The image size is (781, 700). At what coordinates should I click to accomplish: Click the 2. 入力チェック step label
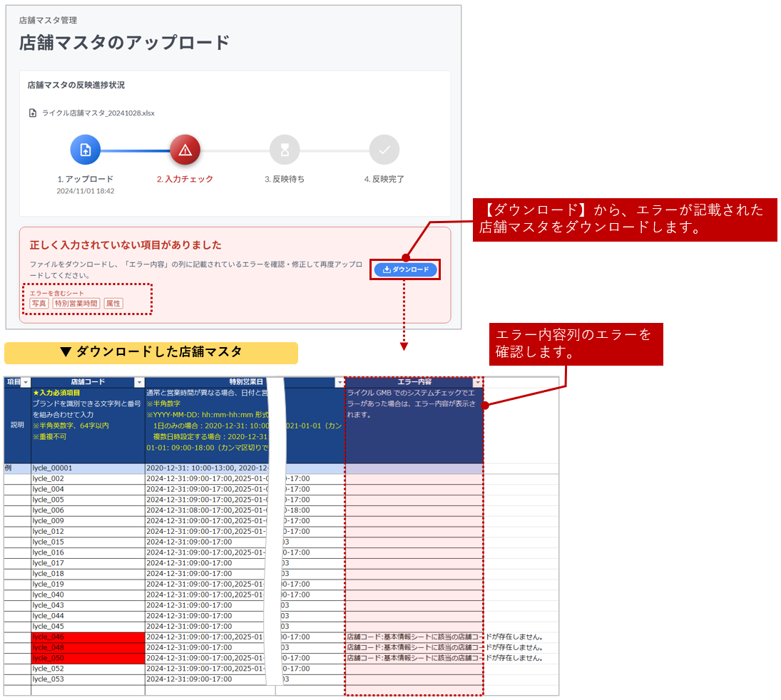pos(185,179)
